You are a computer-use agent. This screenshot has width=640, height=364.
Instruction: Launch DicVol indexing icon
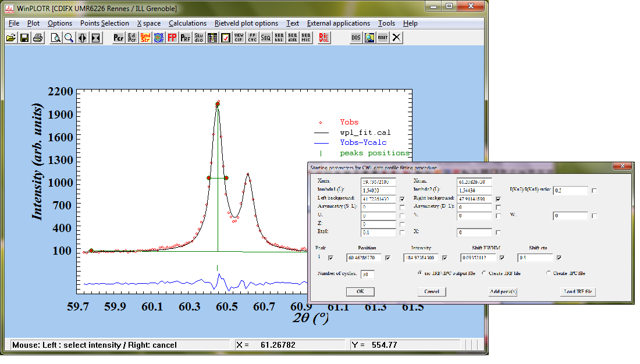[324, 38]
